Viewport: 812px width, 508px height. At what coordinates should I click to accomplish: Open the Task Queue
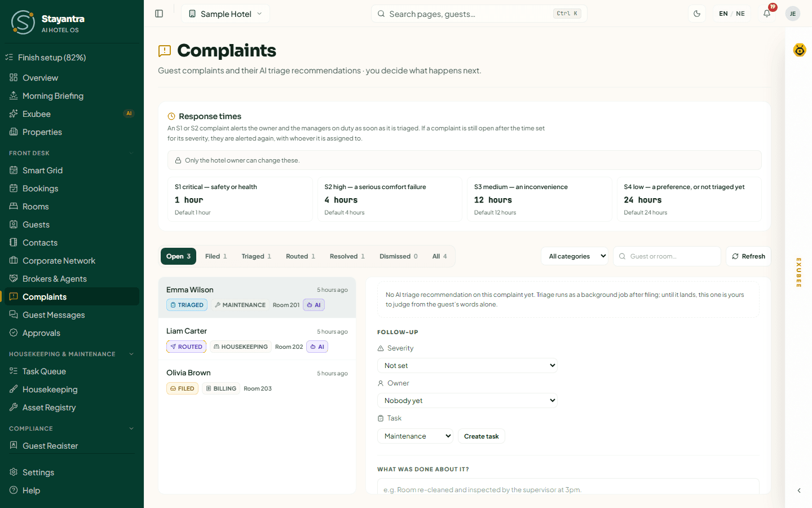tap(72, 371)
